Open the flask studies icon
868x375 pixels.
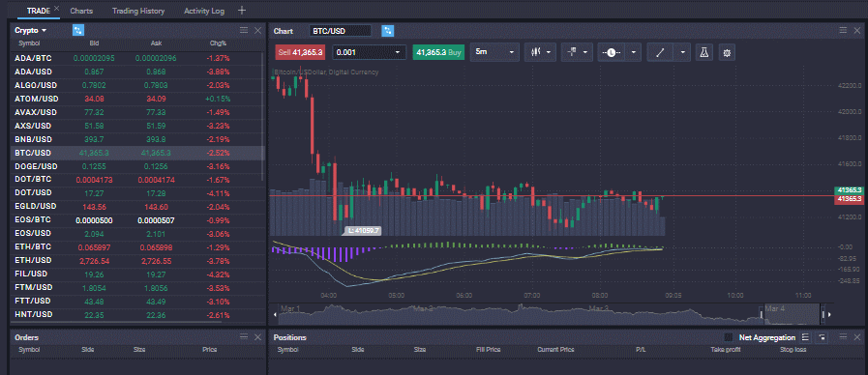tap(703, 52)
